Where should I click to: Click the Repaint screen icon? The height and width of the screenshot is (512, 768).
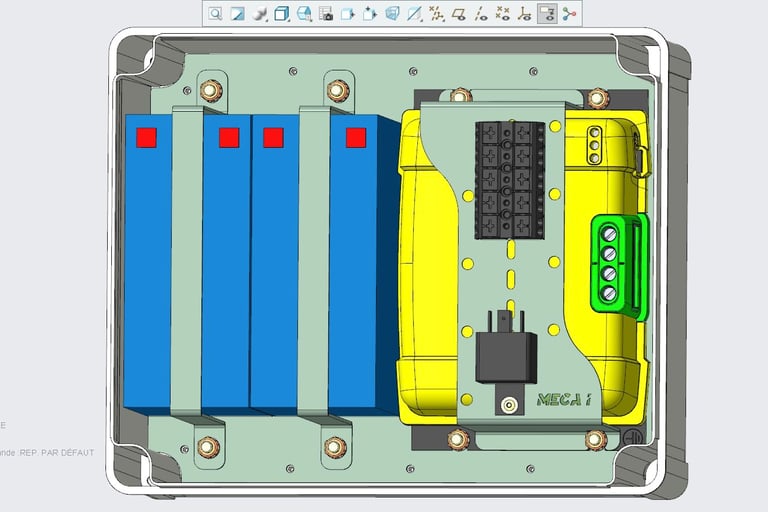click(237, 14)
